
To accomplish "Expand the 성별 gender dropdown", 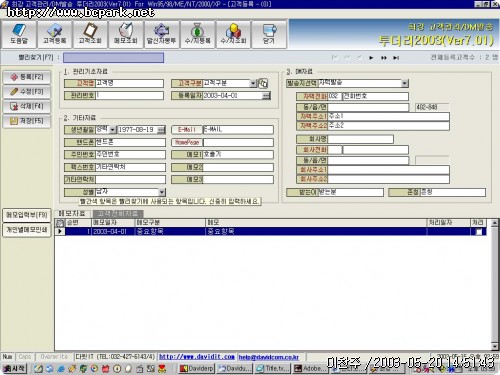I will (x=162, y=192).
